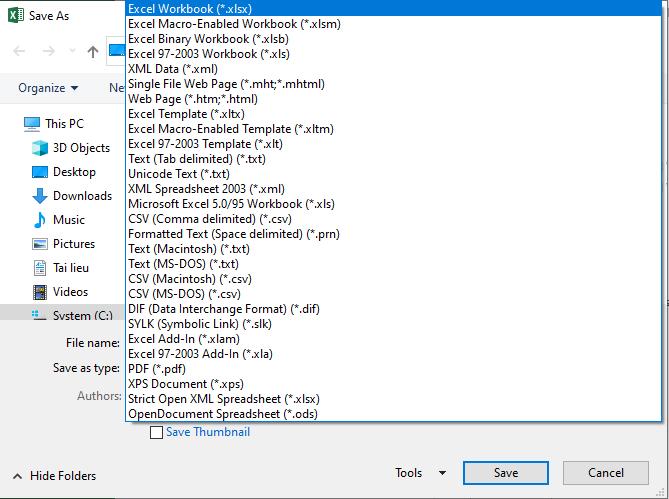Select 3D Objects folder label
Viewport: 669px width, 499px height.
click(81, 148)
